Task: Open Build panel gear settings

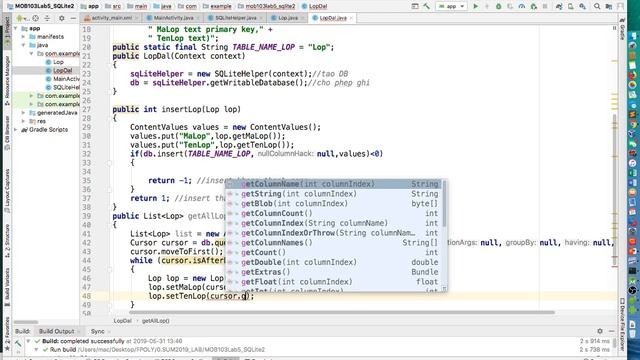Action: [600, 331]
